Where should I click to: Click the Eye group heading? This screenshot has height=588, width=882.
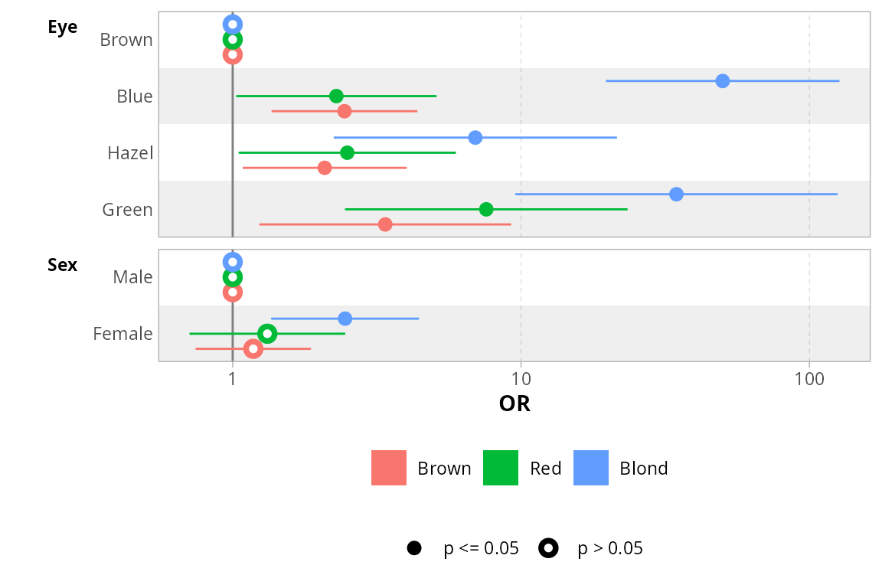(62, 27)
